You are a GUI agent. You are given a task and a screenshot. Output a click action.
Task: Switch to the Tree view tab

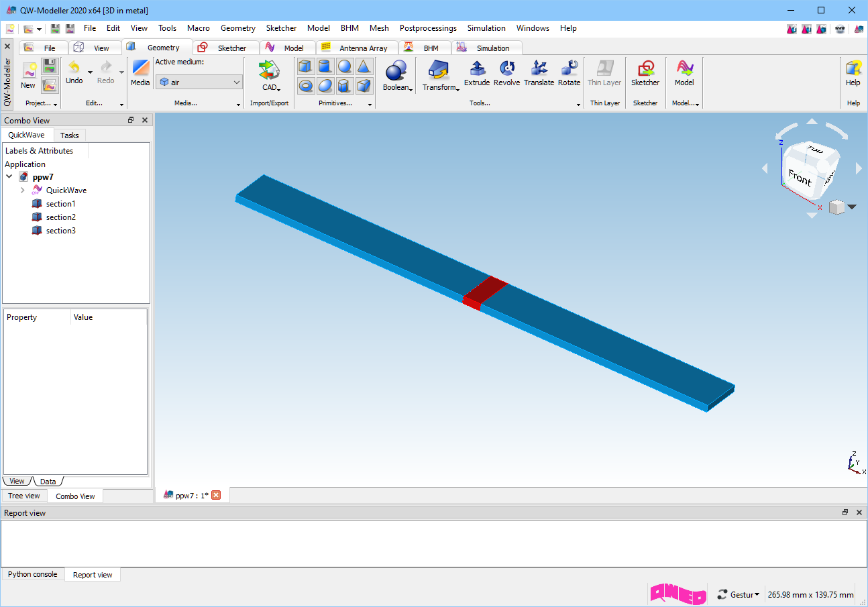point(24,496)
